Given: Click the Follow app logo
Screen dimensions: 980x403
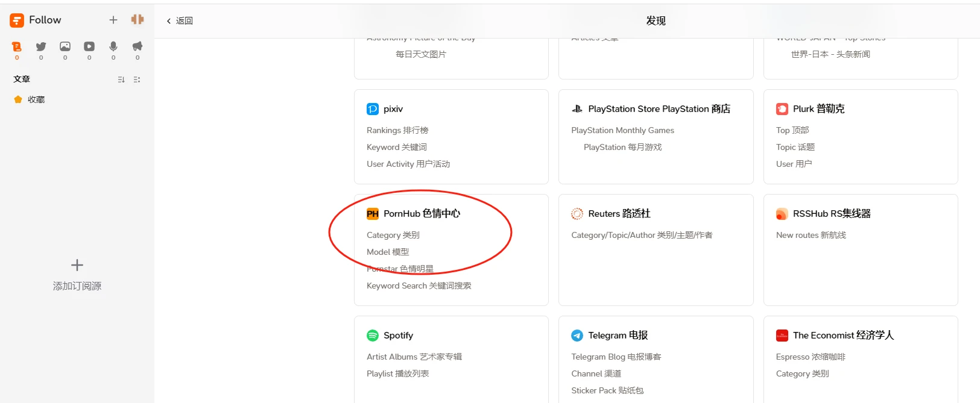Looking at the screenshot, I should (x=17, y=20).
